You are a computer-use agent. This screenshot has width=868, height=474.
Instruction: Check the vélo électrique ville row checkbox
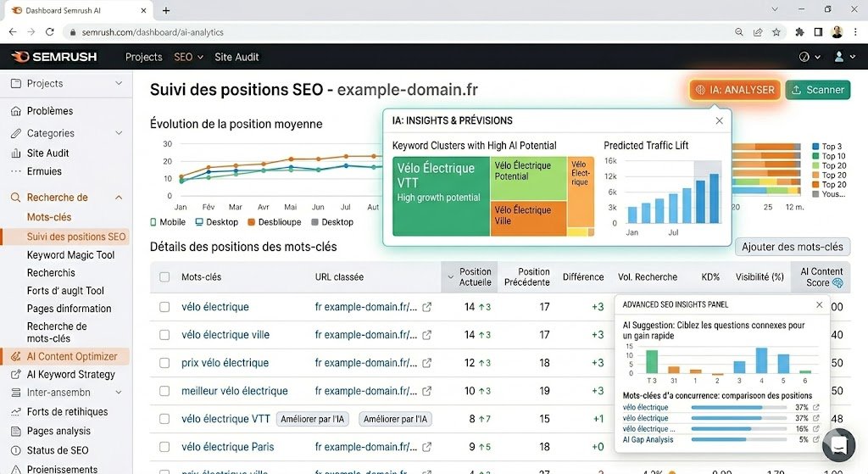click(164, 335)
